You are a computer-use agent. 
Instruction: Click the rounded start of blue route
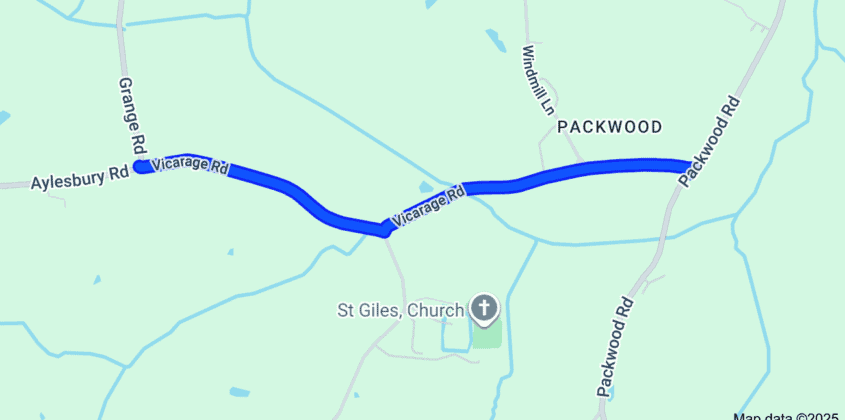pyautogui.click(x=141, y=167)
